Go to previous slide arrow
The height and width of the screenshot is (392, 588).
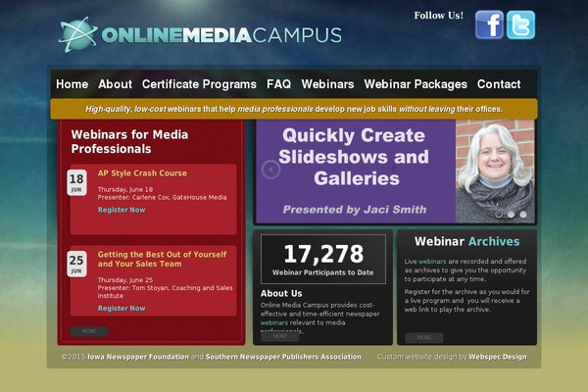coord(270,170)
